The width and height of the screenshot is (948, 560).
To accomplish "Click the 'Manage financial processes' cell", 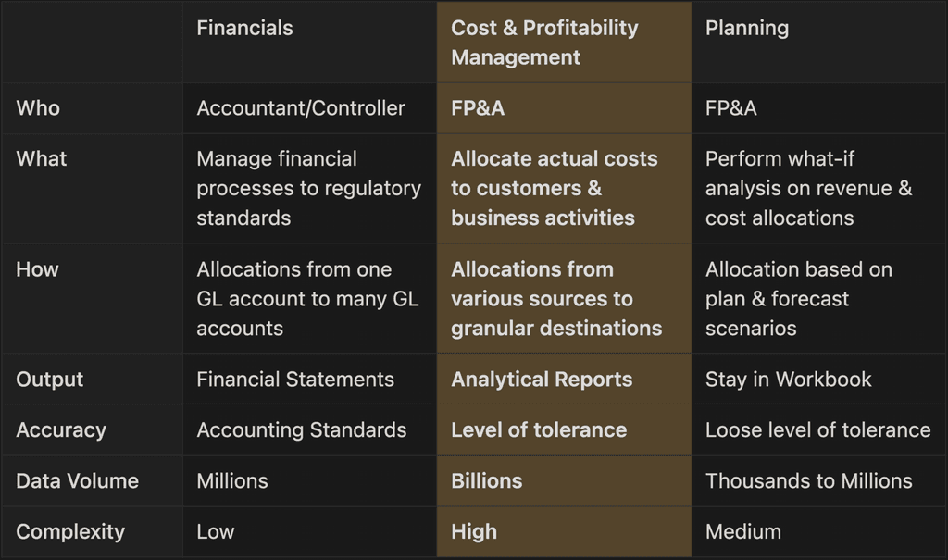I will pos(308,188).
